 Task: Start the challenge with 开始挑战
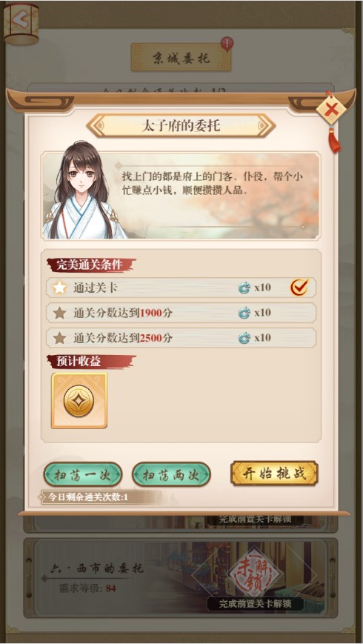click(274, 473)
